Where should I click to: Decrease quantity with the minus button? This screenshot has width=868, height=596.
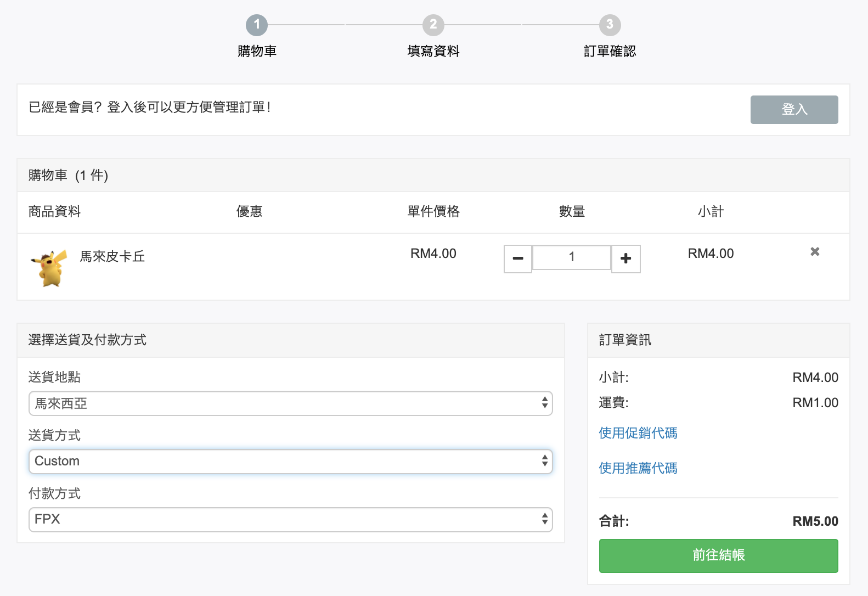click(518, 258)
